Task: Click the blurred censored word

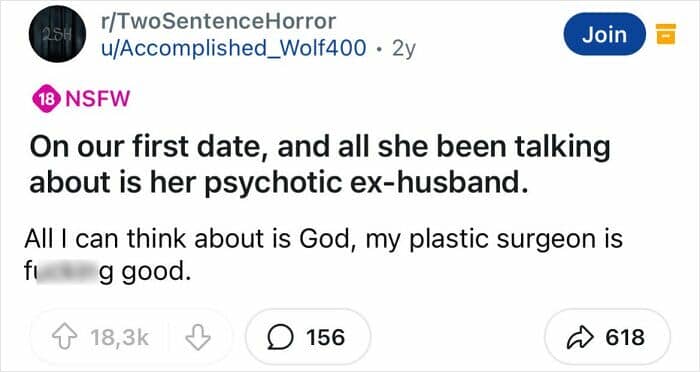Action: (x=68, y=272)
